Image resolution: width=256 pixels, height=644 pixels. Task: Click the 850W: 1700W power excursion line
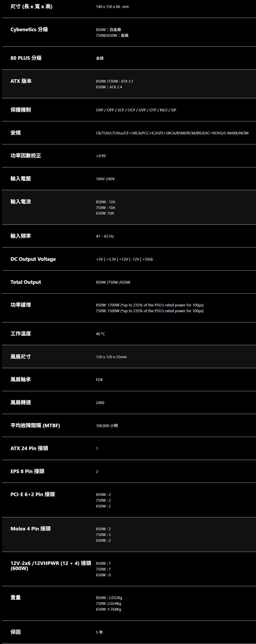150,305
